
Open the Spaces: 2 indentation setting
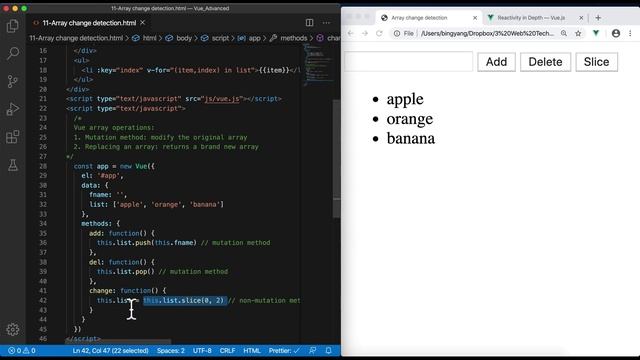(171, 351)
